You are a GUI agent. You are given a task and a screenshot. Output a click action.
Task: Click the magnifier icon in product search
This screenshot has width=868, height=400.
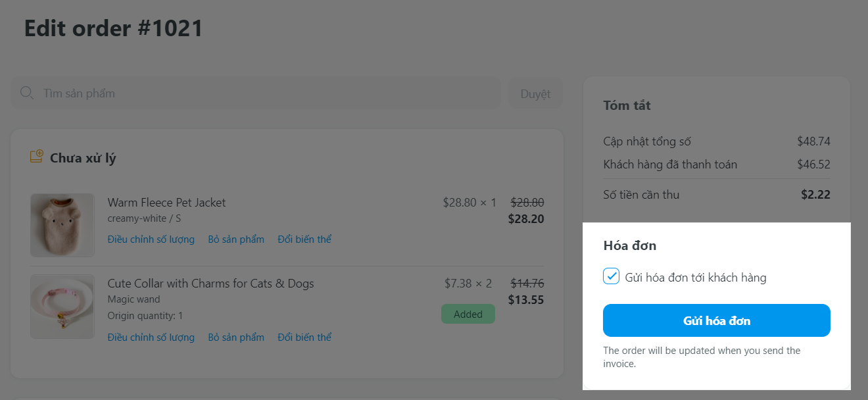[27, 93]
